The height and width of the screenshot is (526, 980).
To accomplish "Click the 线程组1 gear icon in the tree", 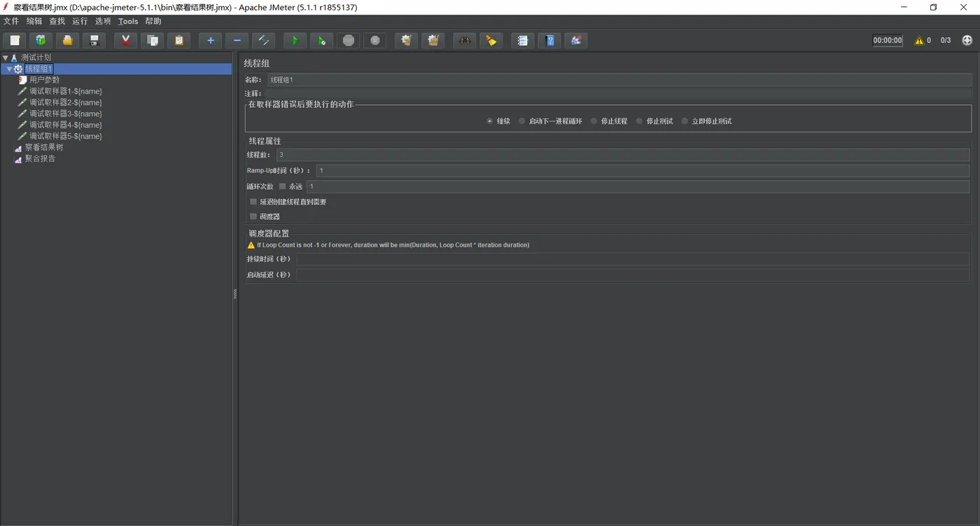I will 18,69.
